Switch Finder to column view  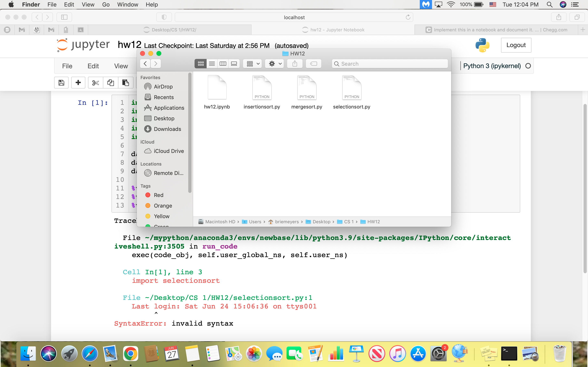[x=223, y=64]
